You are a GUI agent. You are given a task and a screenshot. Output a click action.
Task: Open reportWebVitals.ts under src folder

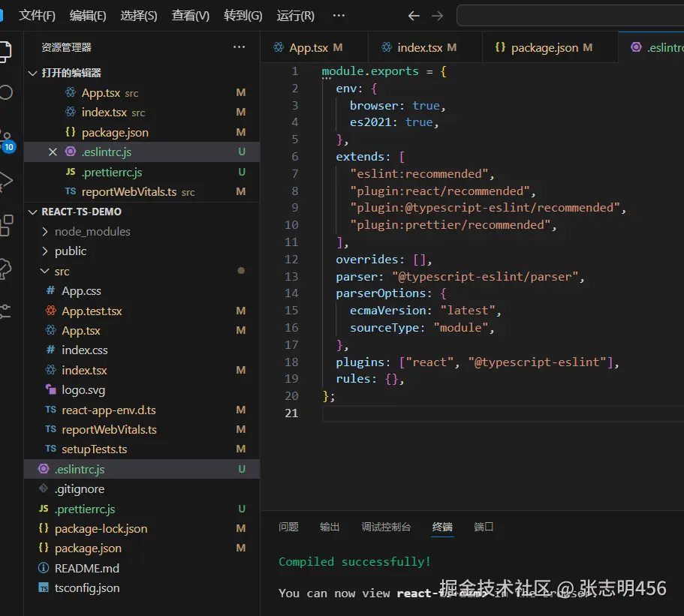pyautogui.click(x=142, y=429)
